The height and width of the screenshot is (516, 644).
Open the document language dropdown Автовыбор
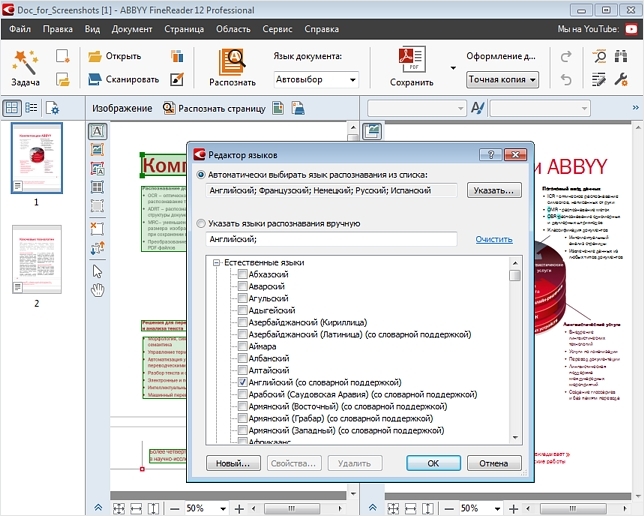(316, 80)
